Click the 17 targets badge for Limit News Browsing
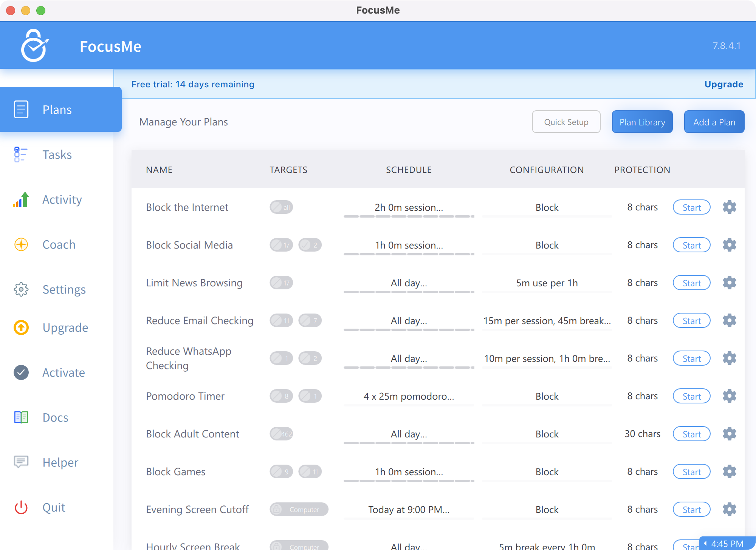The width and height of the screenshot is (756, 550). pos(281,283)
